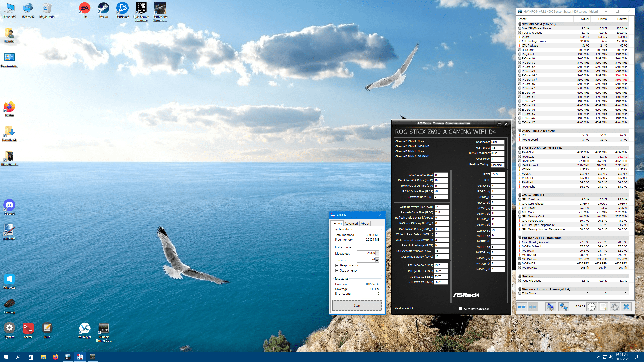
Task: Switch to the Advanced tab in RAM Test
Action: point(351,224)
